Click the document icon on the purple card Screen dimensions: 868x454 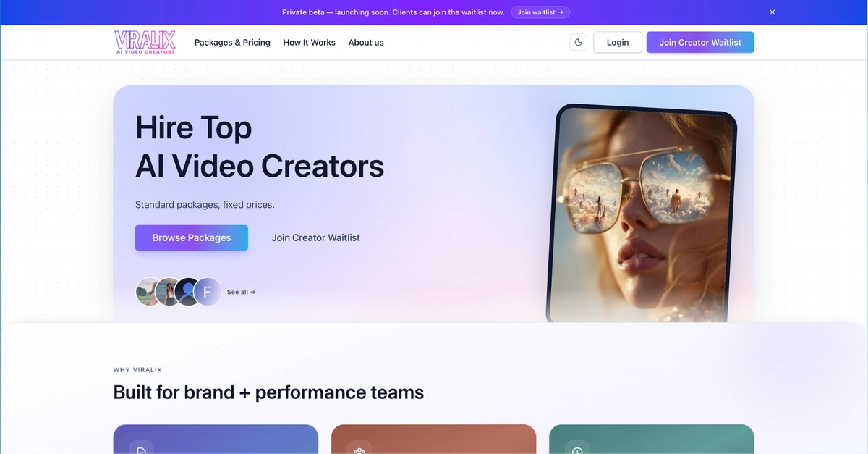142,449
